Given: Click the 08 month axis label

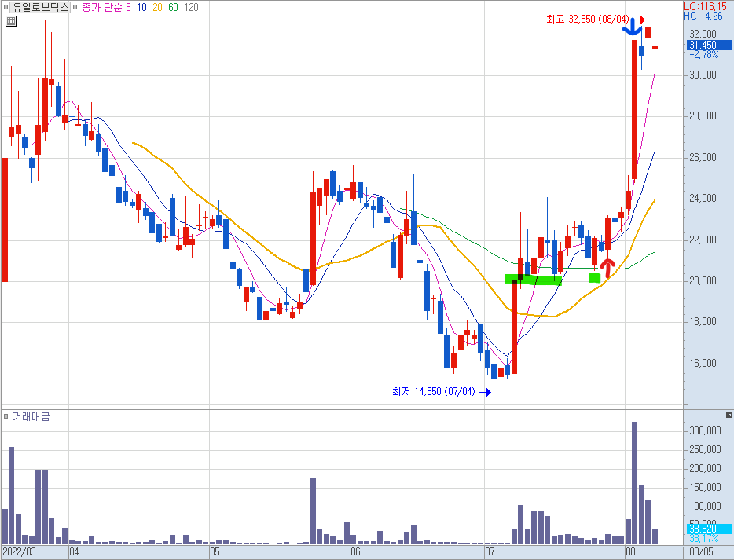Looking at the screenshot, I should click(x=630, y=551).
